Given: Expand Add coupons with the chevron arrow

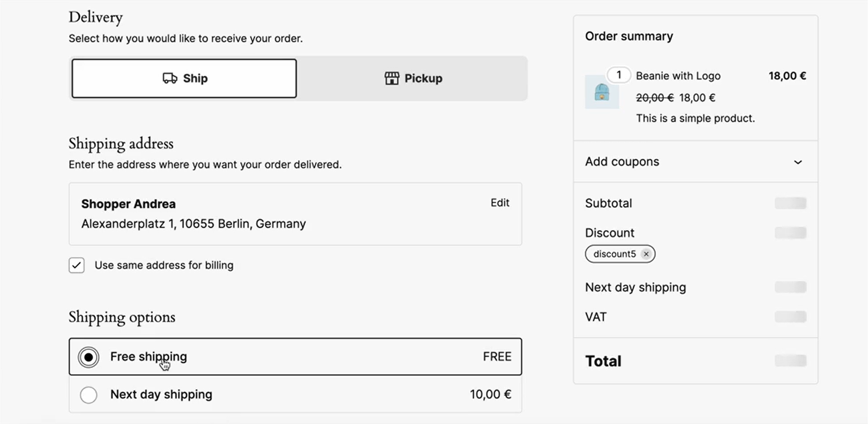Looking at the screenshot, I should click(x=798, y=162).
